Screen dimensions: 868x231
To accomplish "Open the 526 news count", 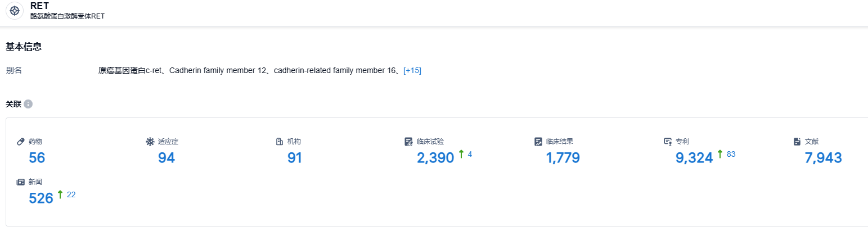I will pos(41,198).
